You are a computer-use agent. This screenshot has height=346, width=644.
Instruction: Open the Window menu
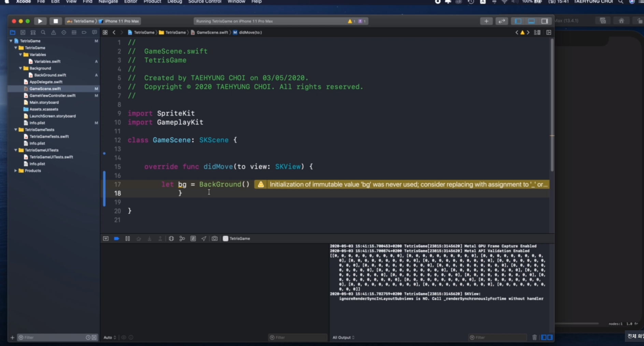click(237, 2)
